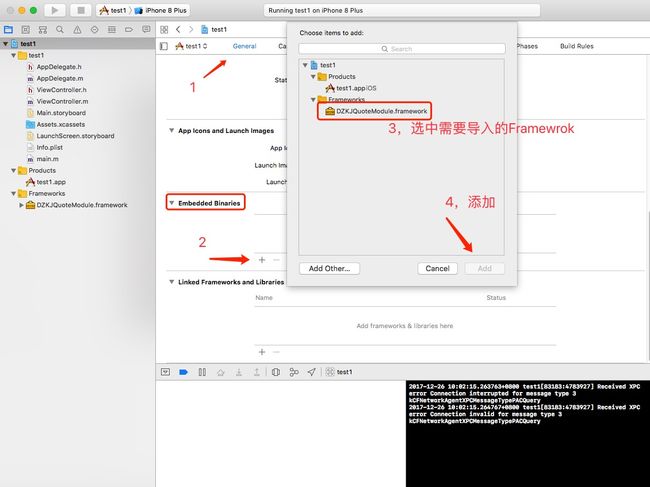This screenshot has width=650, height=487.
Task: Select LaunchScreen.storyboard in navigator
Action: coord(70,136)
